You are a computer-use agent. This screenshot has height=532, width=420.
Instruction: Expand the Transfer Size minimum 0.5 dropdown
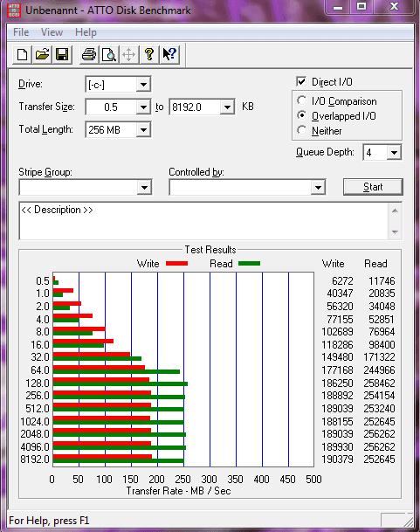click(143, 107)
